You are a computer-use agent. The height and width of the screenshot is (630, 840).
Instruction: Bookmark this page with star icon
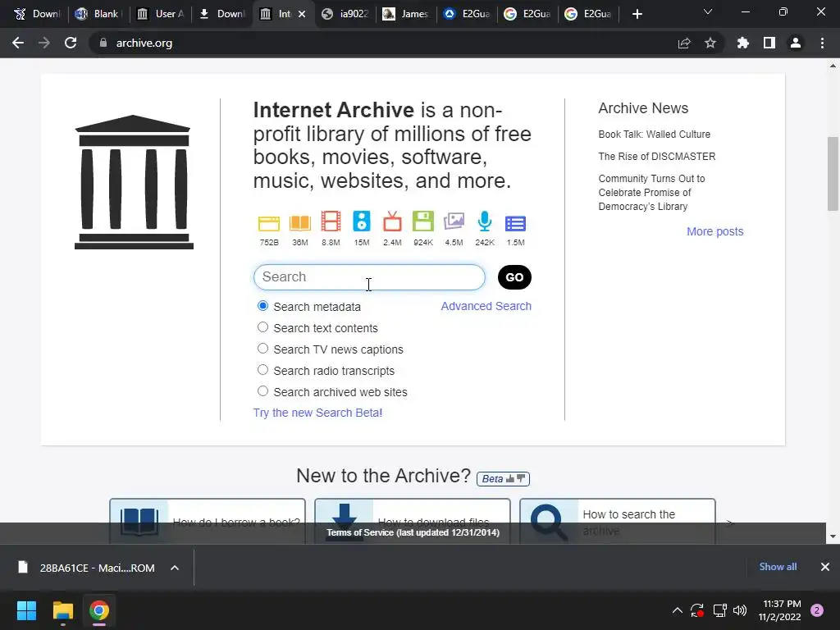coord(710,43)
